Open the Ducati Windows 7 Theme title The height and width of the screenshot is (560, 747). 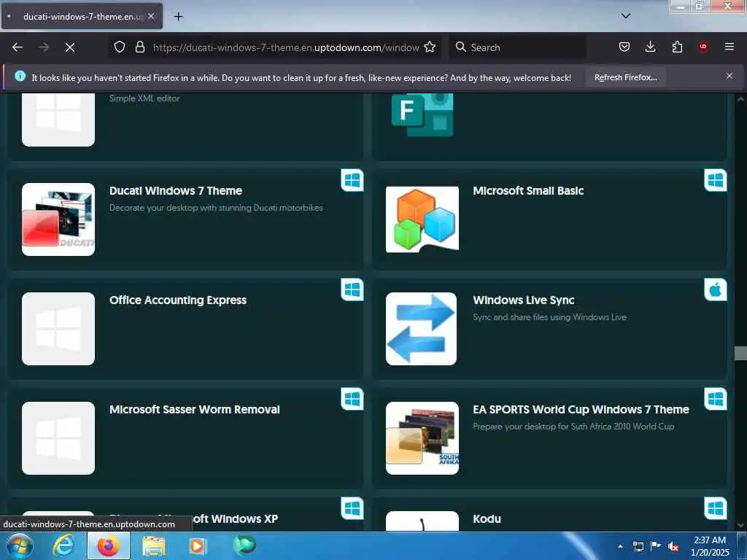[176, 191]
